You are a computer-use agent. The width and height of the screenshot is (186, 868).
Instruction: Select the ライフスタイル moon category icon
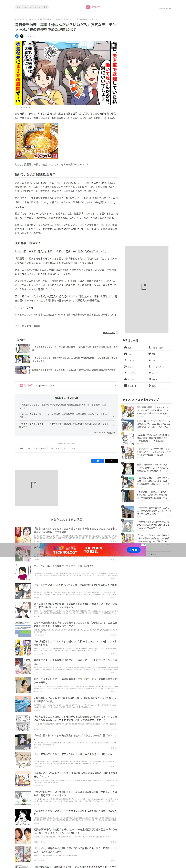tap(150, 367)
